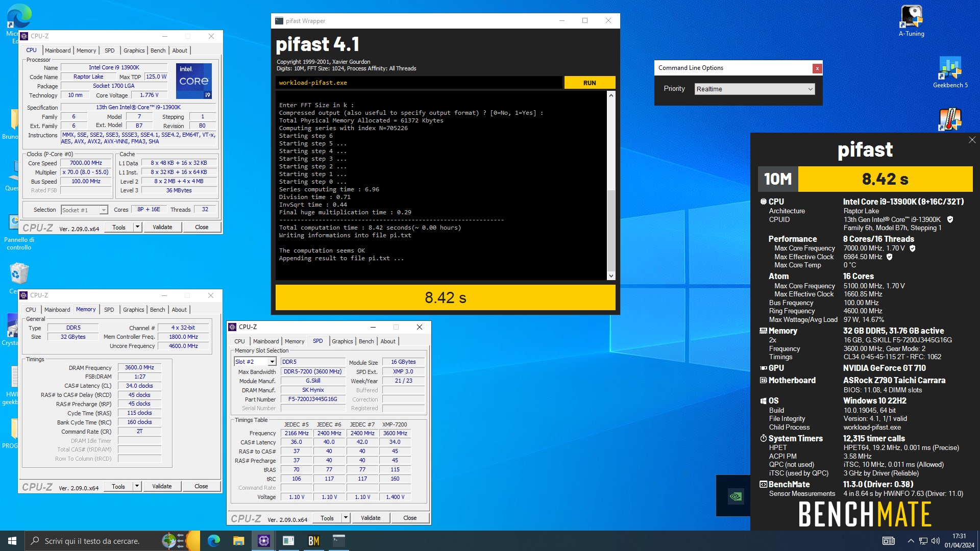Click the pifast console scroll up arrow
980x551 pixels.
[x=611, y=95]
